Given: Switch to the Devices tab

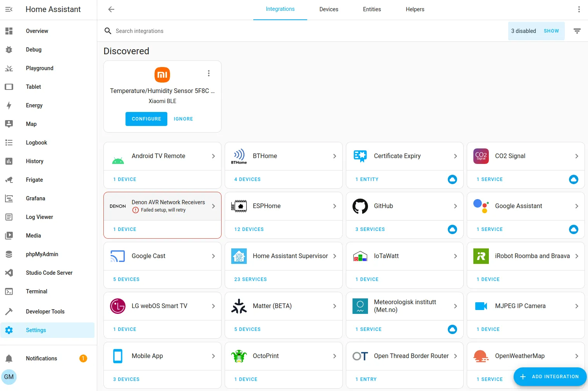Looking at the screenshot, I should click(328, 9).
